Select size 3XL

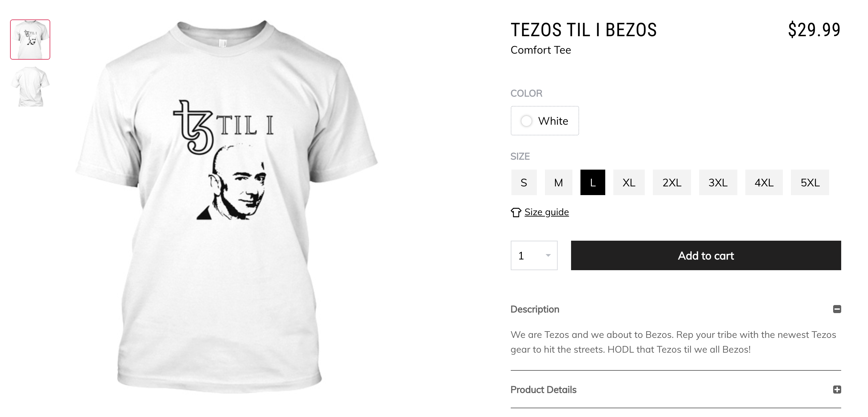pyautogui.click(x=718, y=182)
